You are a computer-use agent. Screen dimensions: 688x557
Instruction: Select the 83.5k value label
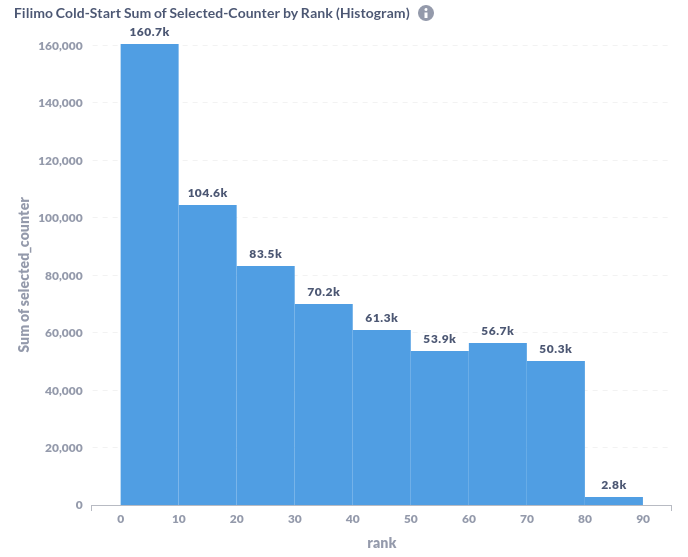pyautogui.click(x=266, y=254)
